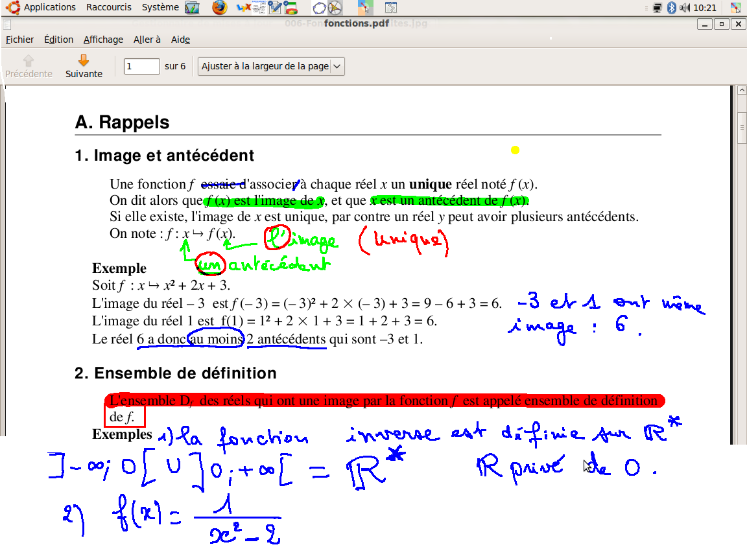
Task: Open the Affichage menu
Action: (x=103, y=40)
